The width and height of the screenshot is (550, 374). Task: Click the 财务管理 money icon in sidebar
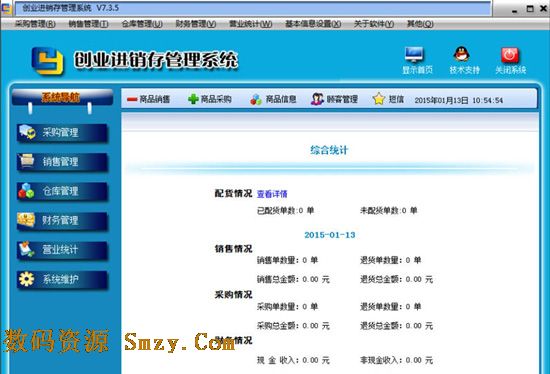[26, 220]
